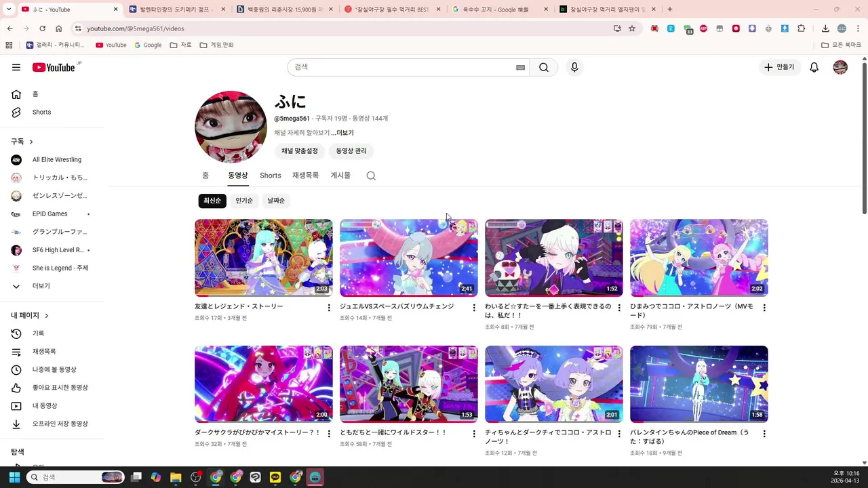Open わいるど☆すたー video thumbnail
The height and width of the screenshot is (488, 868).
554,258
